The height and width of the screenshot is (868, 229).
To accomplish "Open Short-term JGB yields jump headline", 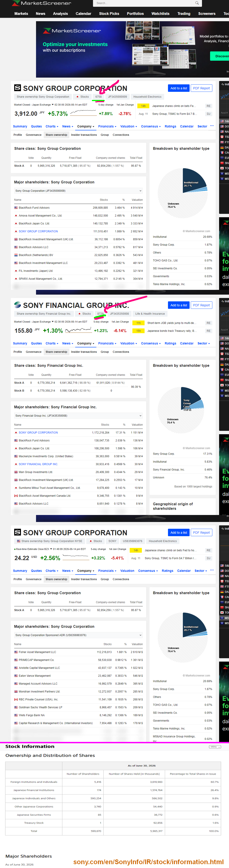I will [x=172, y=323].
